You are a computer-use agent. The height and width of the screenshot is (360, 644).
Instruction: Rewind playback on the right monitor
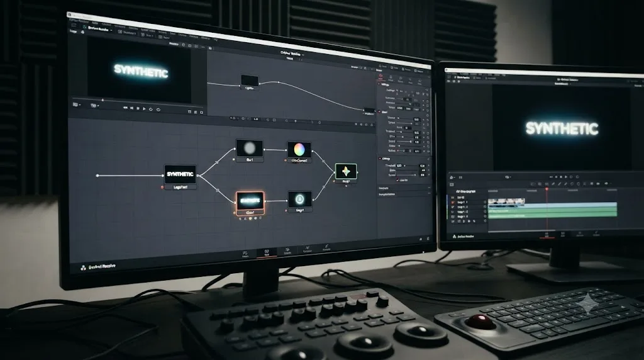[x=551, y=177]
